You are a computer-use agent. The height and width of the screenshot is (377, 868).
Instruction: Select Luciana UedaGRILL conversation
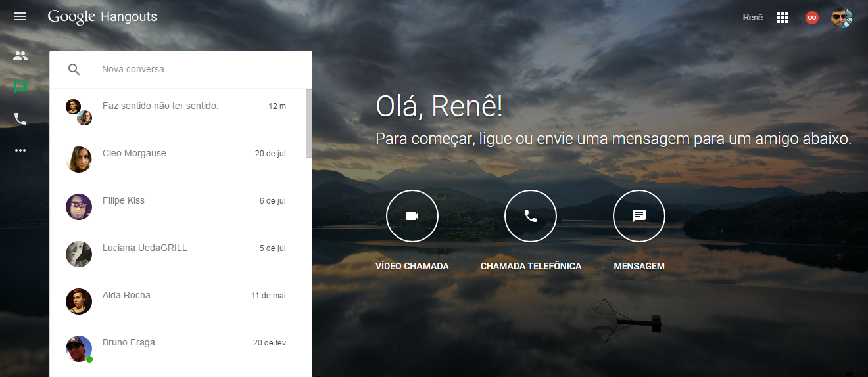(x=178, y=254)
